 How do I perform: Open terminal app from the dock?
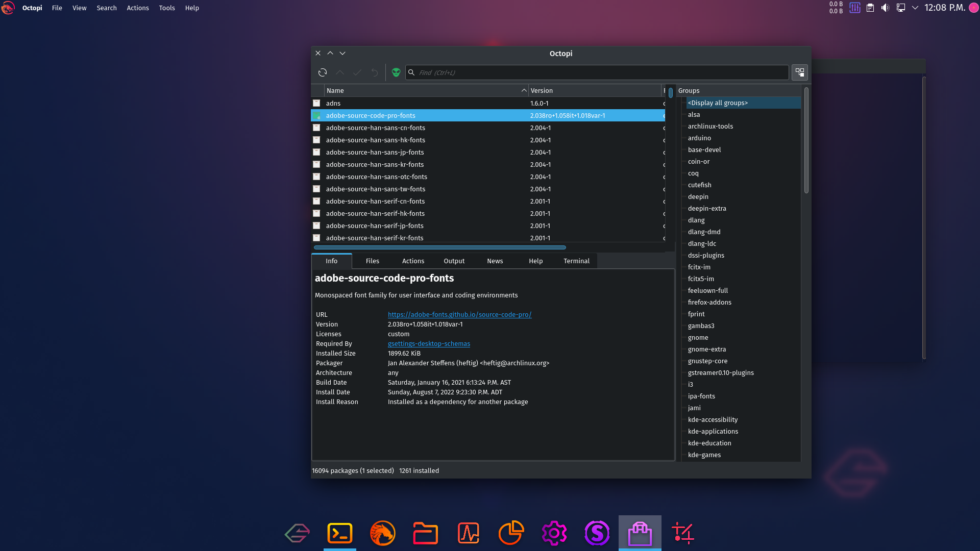[340, 533]
